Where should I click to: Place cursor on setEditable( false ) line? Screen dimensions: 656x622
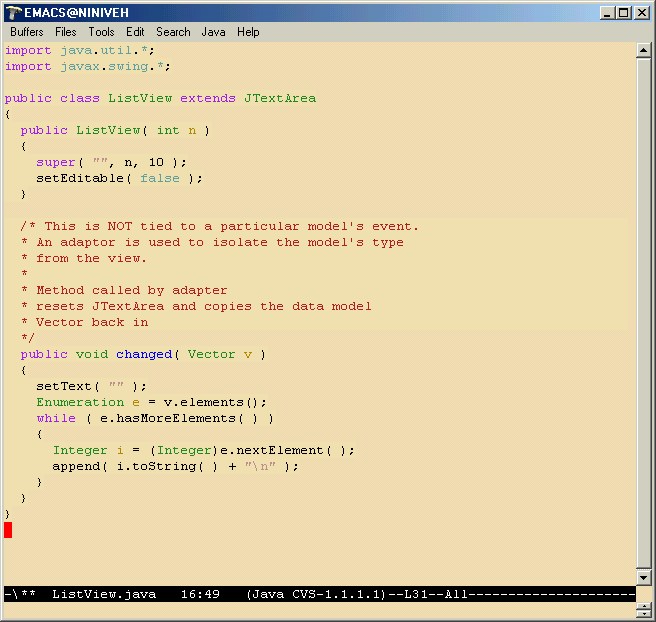click(x=118, y=178)
